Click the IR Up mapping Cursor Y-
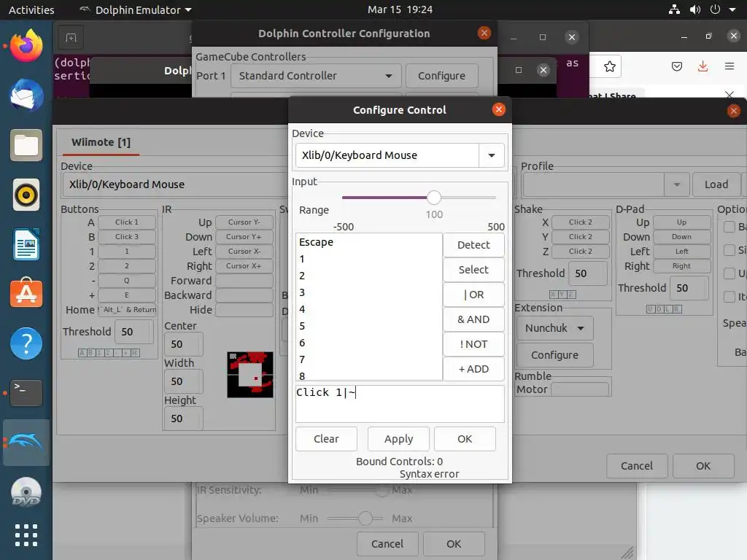Image resolution: width=747 pixels, height=560 pixels. pyautogui.click(x=244, y=222)
